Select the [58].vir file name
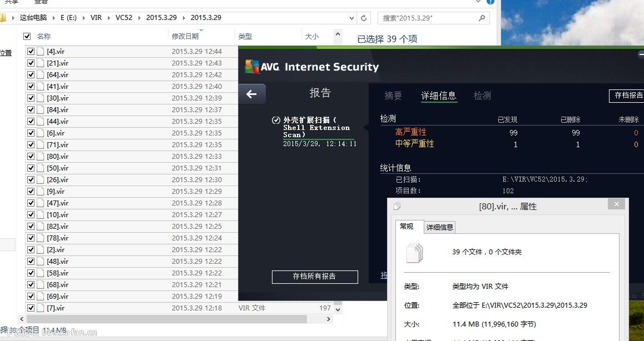This screenshot has height=341, width=644. [x=57, y=273]
